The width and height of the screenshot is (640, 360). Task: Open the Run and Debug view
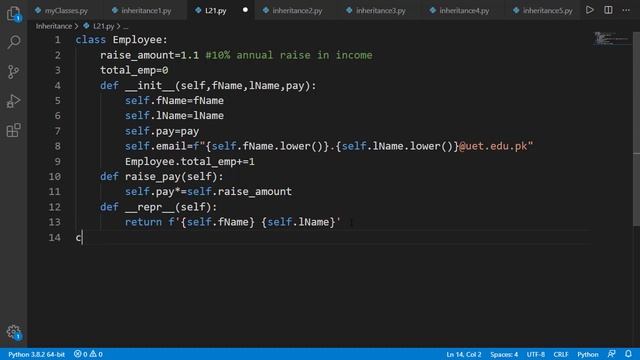coord(13,101)
